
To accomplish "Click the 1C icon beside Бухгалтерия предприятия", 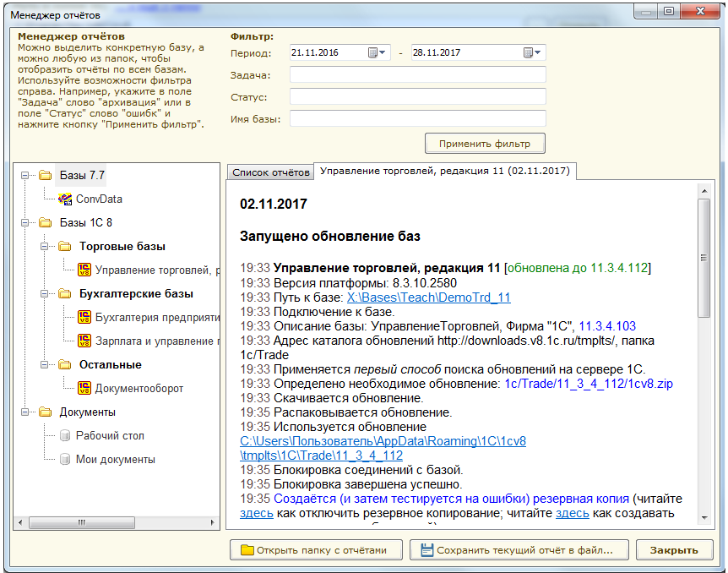I will (x=84, y=317).
